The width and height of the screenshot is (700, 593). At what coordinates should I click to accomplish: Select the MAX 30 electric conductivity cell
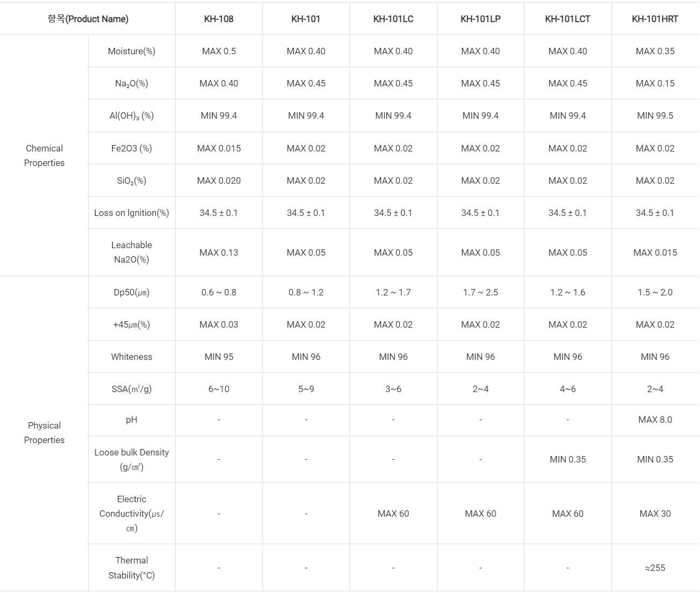click(655, 514)
